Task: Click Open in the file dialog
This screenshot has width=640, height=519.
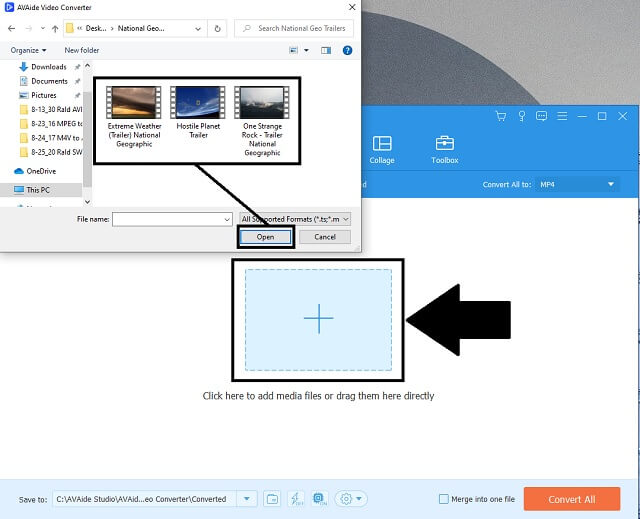Action: (x=265, y=237)
